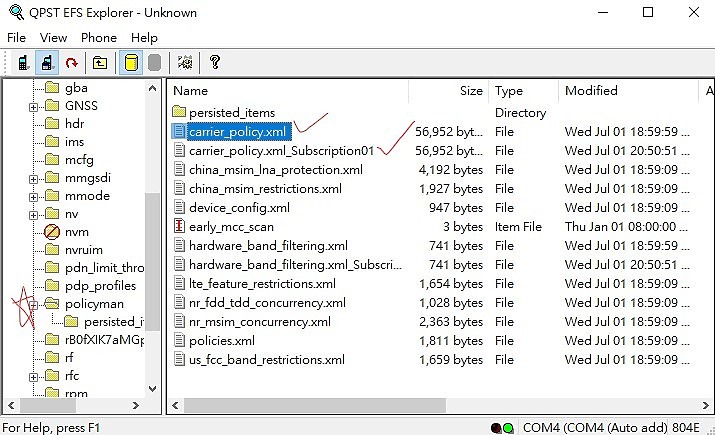Select the mcfg folder in tree
Screen dimensions: 715x435
point(79,160)
